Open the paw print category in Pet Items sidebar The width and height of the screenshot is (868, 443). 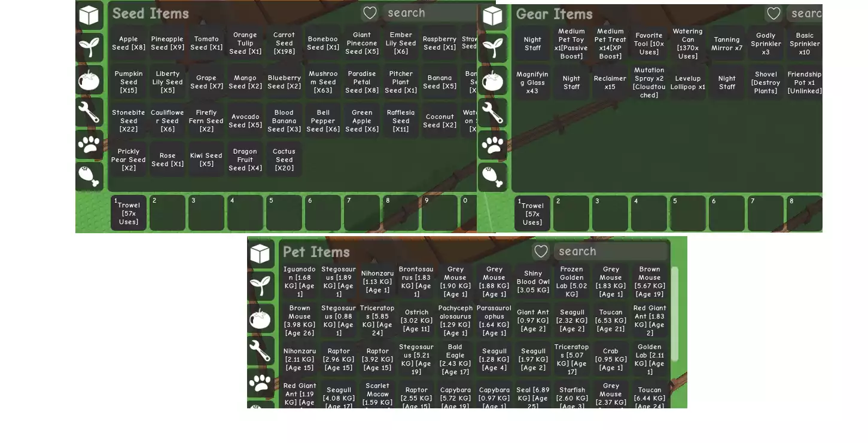(260, 383)
